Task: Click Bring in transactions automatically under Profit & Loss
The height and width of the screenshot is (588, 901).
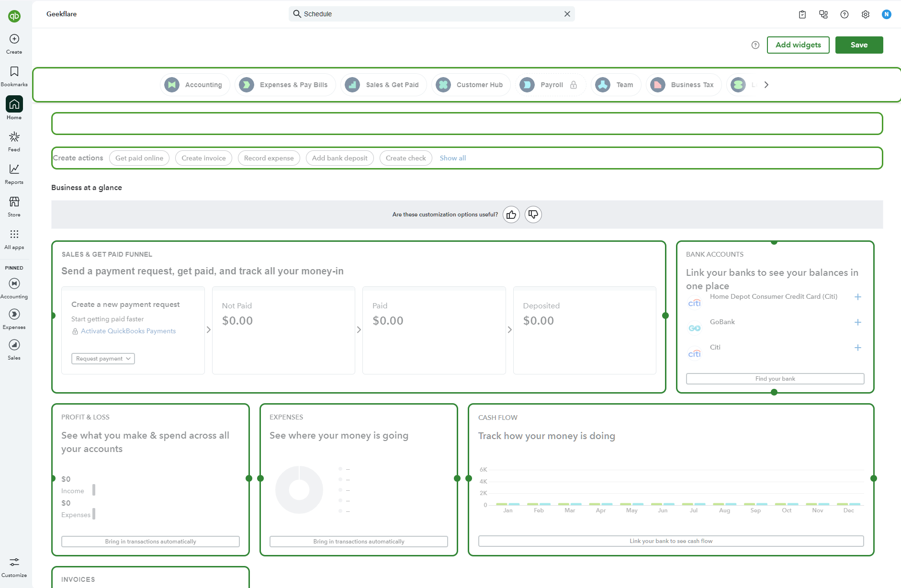Action: 150,542
